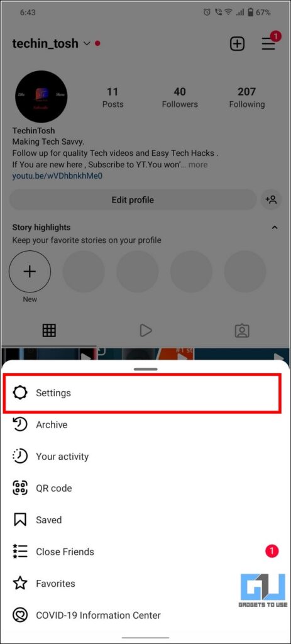291x644 pixels.
Task: Collapse the Story highlights section
Action: point(275,228)
